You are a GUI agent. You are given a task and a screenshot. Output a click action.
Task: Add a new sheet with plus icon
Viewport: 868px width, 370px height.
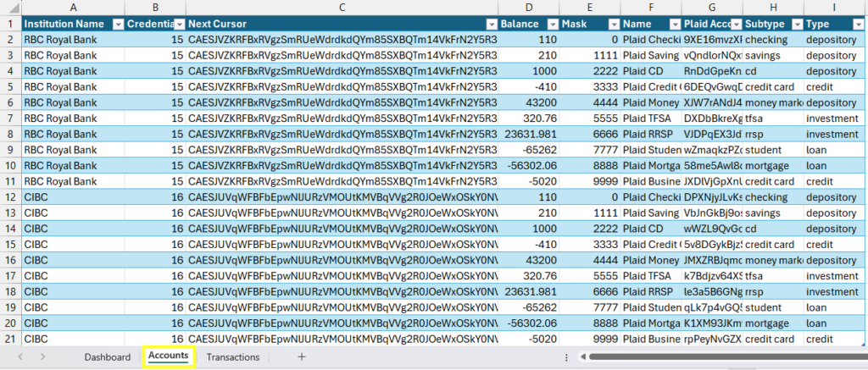coord(301,357)
